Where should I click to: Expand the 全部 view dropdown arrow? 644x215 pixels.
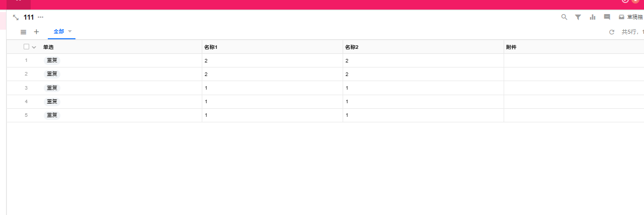pos(70,31)
